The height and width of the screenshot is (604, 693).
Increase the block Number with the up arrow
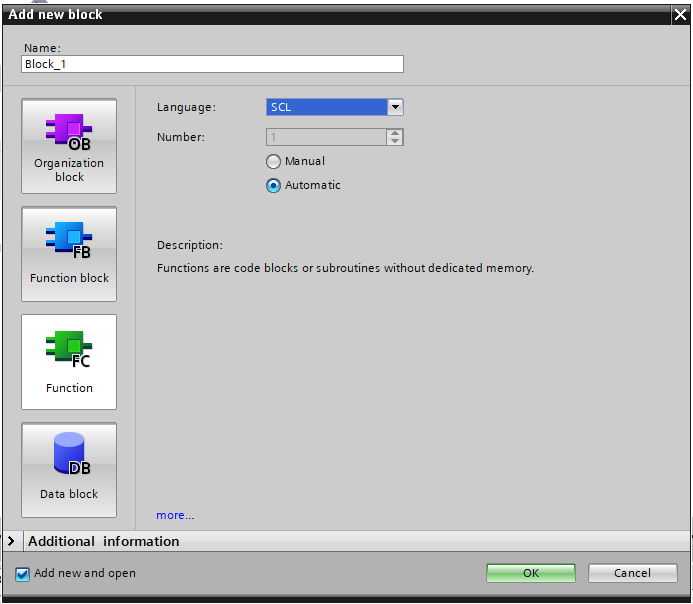(395, 133)
